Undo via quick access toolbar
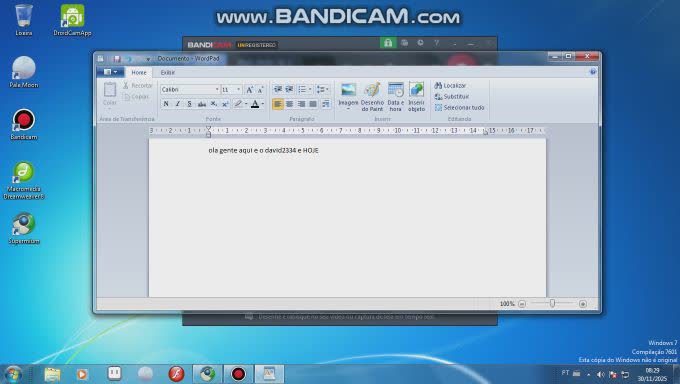 pos(129,59)
